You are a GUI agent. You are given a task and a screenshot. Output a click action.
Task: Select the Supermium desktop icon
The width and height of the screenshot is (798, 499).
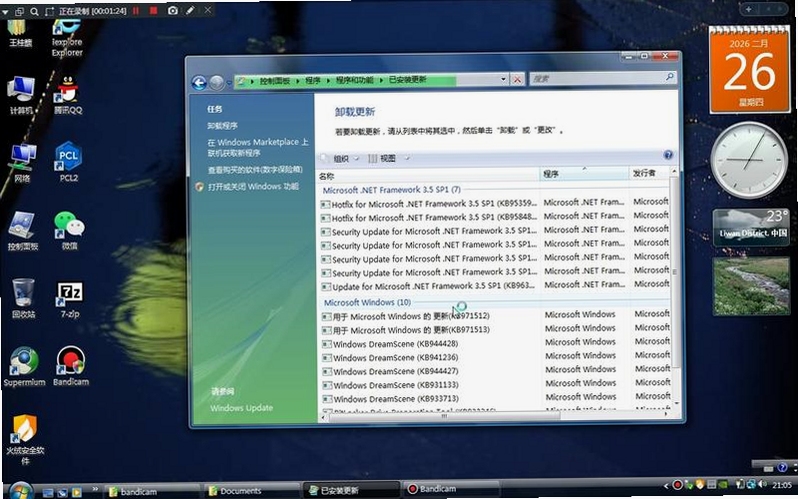pos(24,367)
